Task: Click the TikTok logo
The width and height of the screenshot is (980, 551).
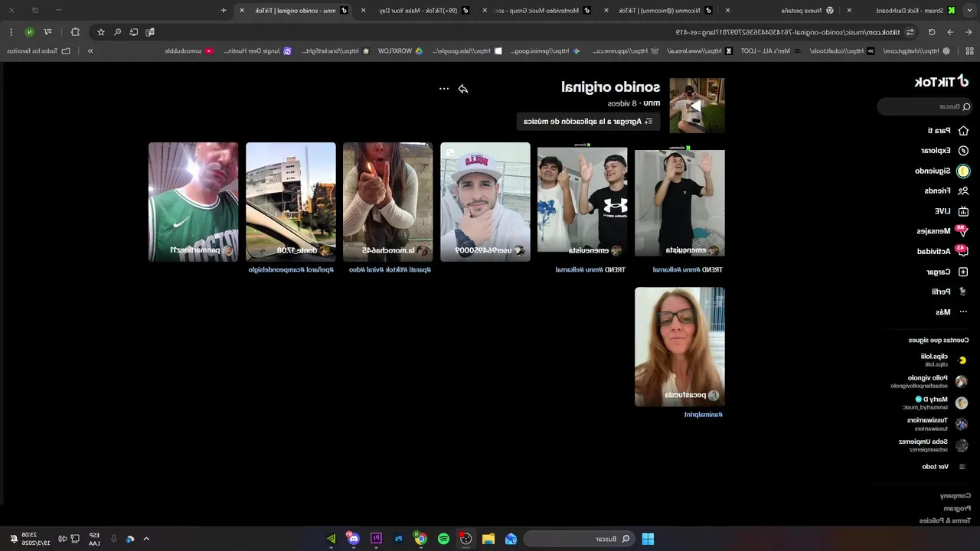Action: 942,82
